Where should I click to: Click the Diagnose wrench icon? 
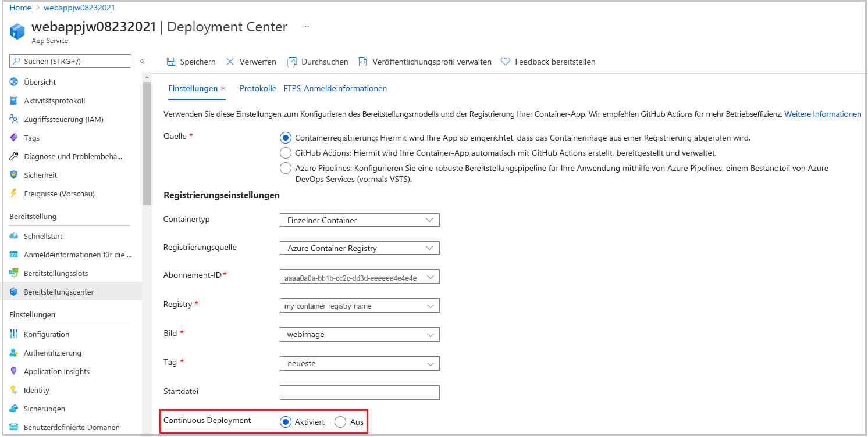pyautogui.click(x=14, y=156)
